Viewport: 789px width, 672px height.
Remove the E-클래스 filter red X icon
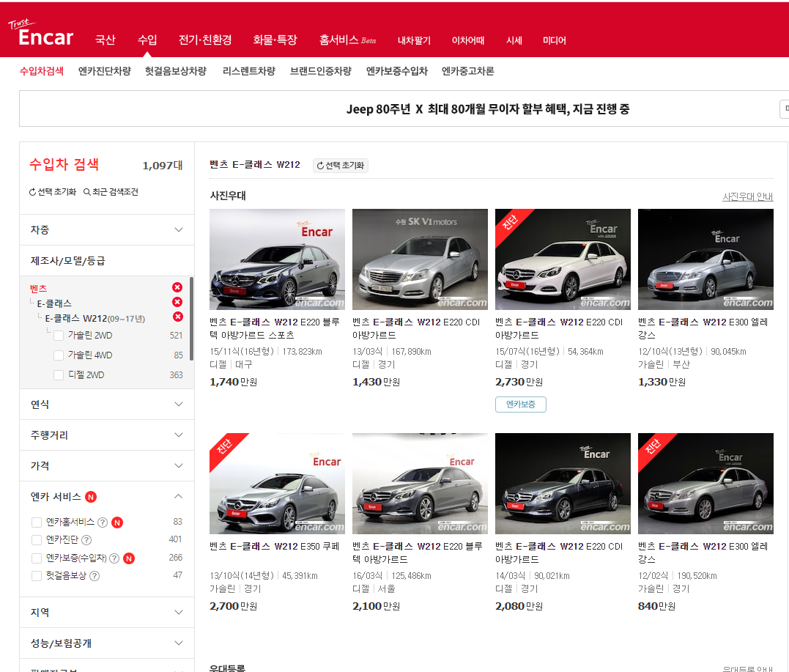tap(177, 302)
